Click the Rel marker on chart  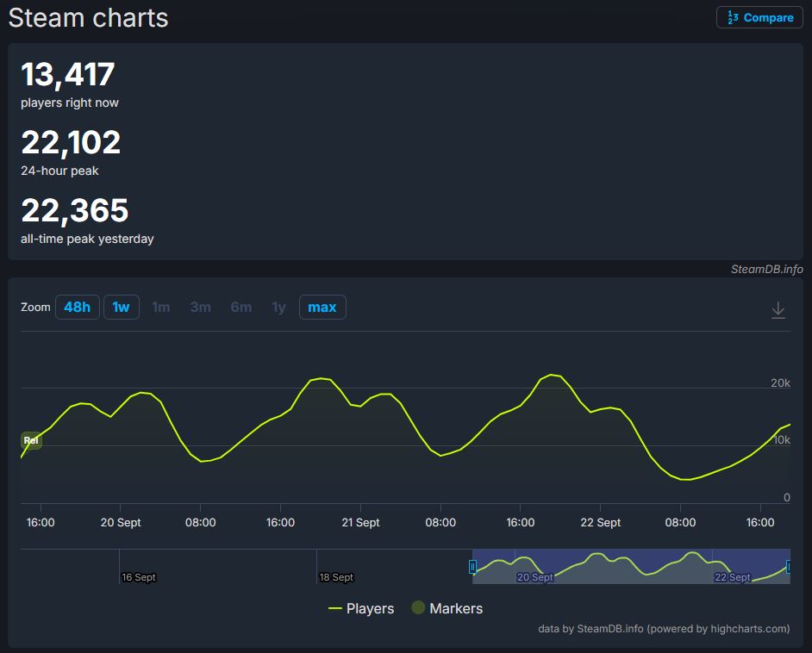[31, 440]
